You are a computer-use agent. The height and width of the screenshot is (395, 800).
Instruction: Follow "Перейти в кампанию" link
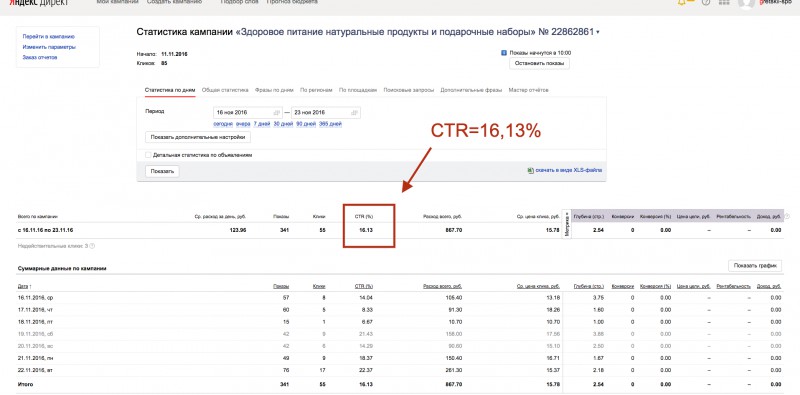[48, 37]
